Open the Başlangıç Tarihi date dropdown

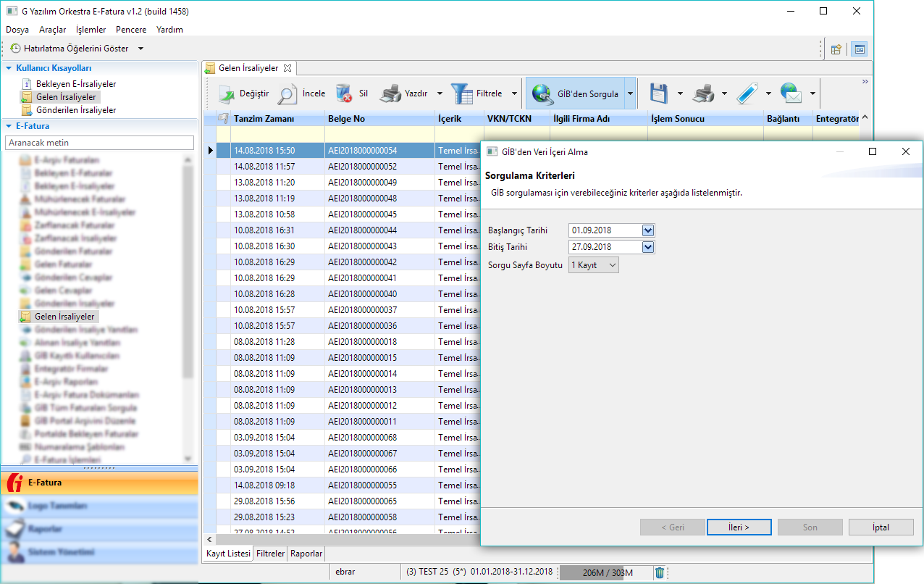click(x=648, y=230)
